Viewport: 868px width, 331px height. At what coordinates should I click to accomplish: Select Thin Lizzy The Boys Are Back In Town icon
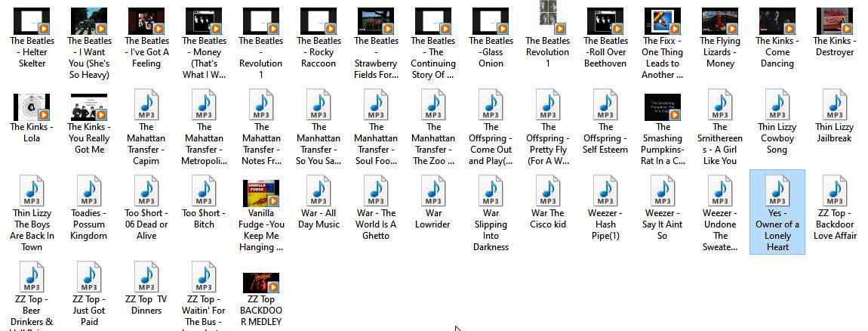click(x=32, y=191)
